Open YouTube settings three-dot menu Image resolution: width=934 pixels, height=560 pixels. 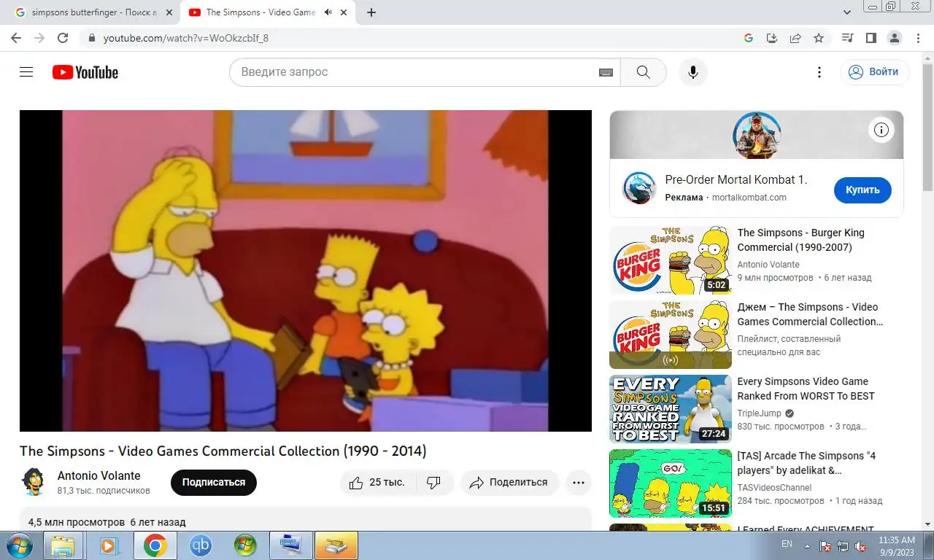819,72
